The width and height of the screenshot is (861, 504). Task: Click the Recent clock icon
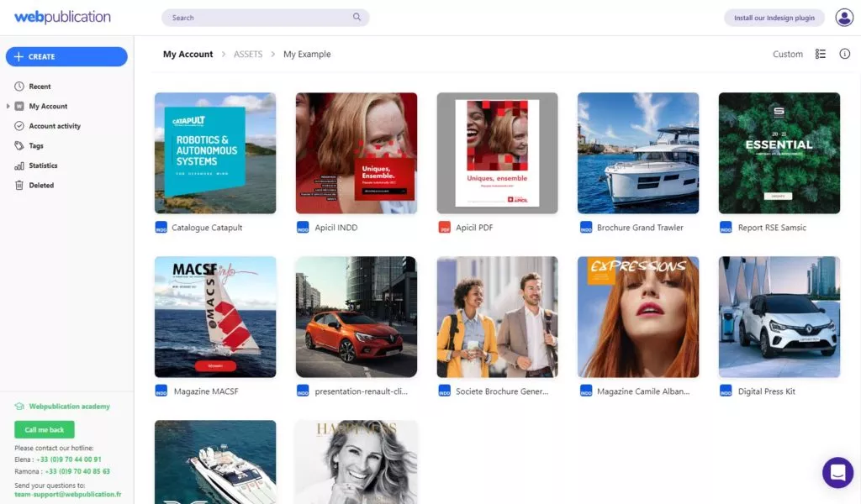click(19, 87)
